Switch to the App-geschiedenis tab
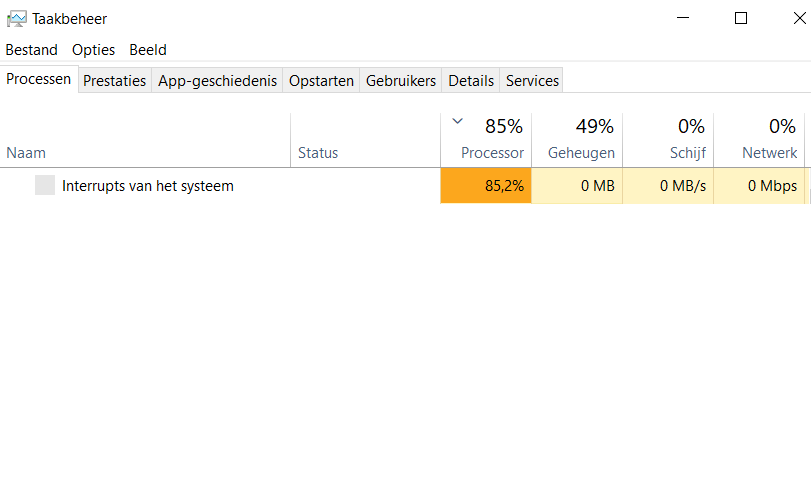Viewport: 811px width, 504px height. 217,81
